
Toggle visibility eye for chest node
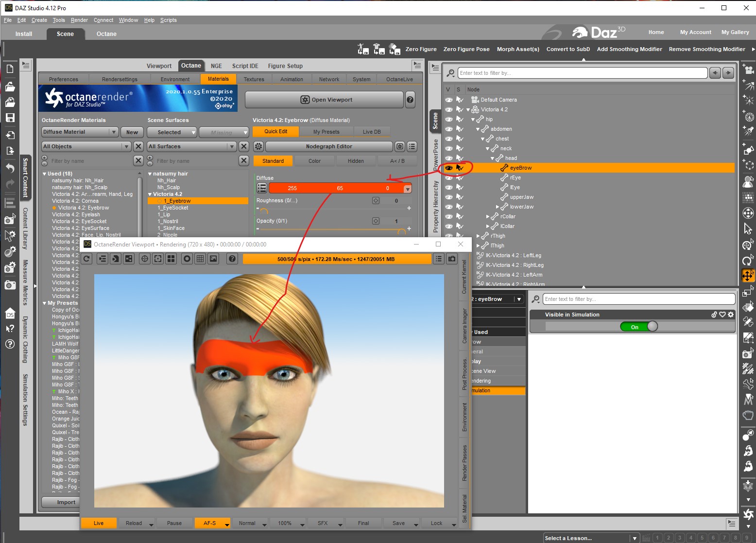tap(449, 139)
